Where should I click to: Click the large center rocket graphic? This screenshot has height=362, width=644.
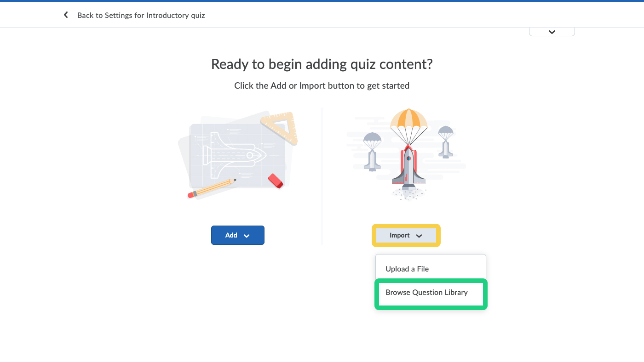408,168
